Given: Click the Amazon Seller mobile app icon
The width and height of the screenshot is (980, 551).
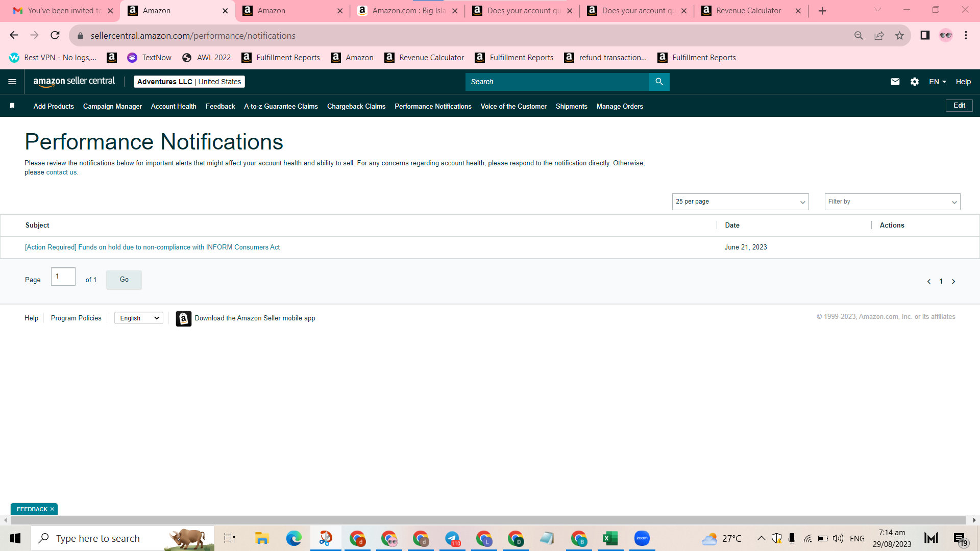Looking at the screenshot, I should [184, 318].
